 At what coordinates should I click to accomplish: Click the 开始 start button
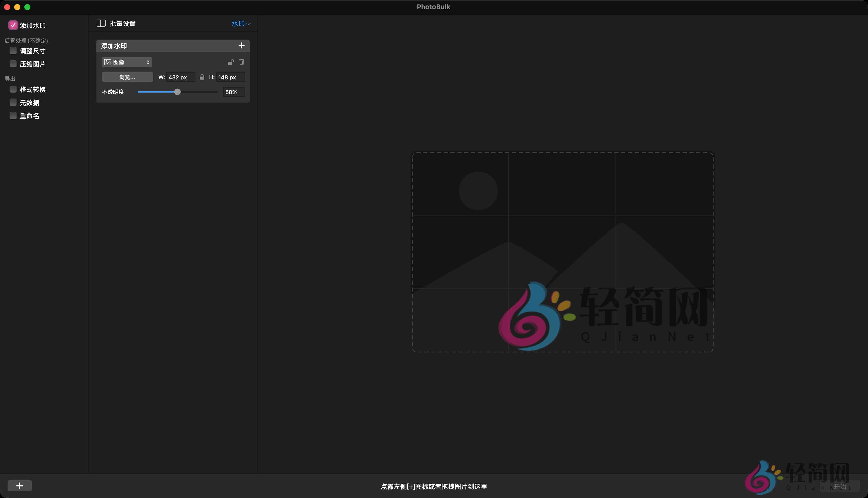coord(840,486)
